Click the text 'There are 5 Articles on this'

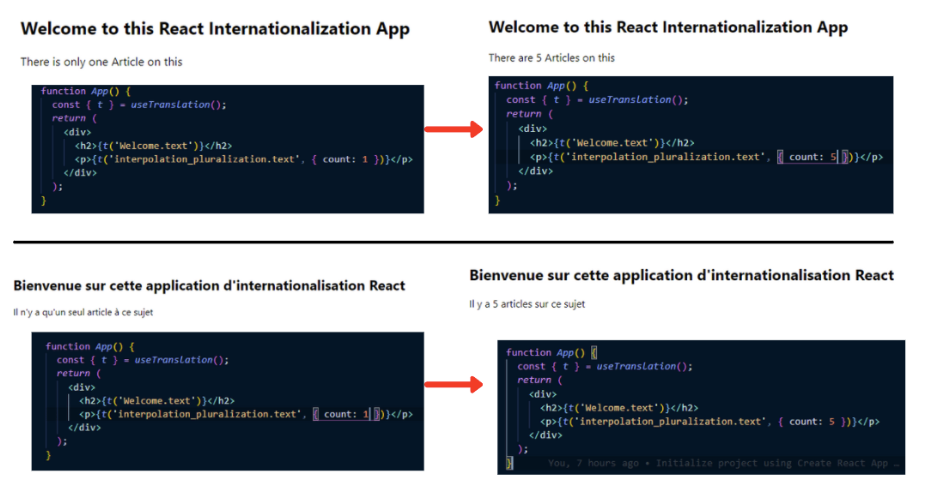point(552,58)
